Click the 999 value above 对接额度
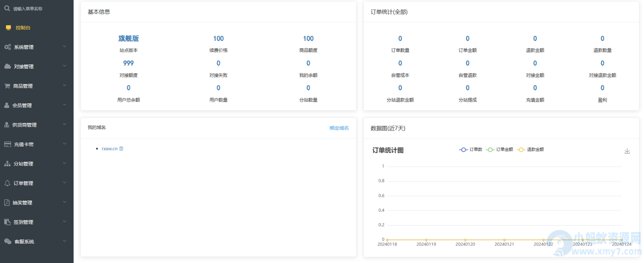Viewport: 644px width, 263px height. [x=128, y=63]
